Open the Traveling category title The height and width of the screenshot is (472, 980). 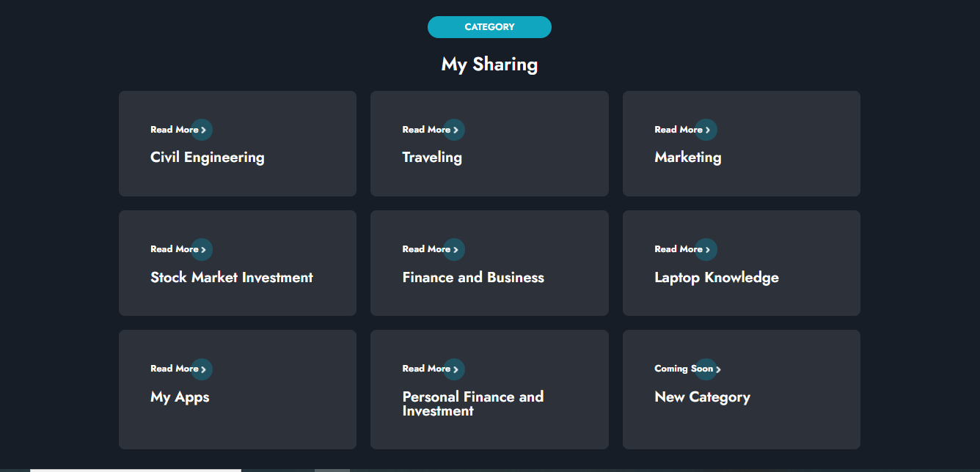tap(432, 158)
